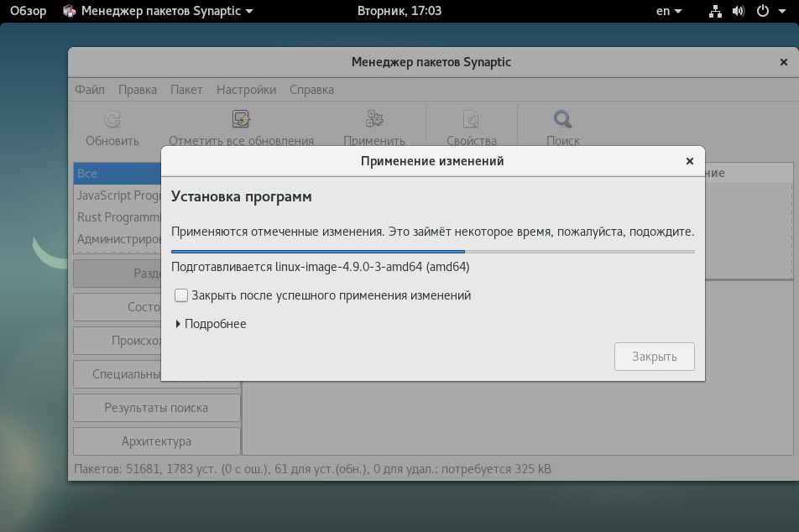799x532 pixels.
Task: Click the volume speaker icon
Action: (739, 11)
